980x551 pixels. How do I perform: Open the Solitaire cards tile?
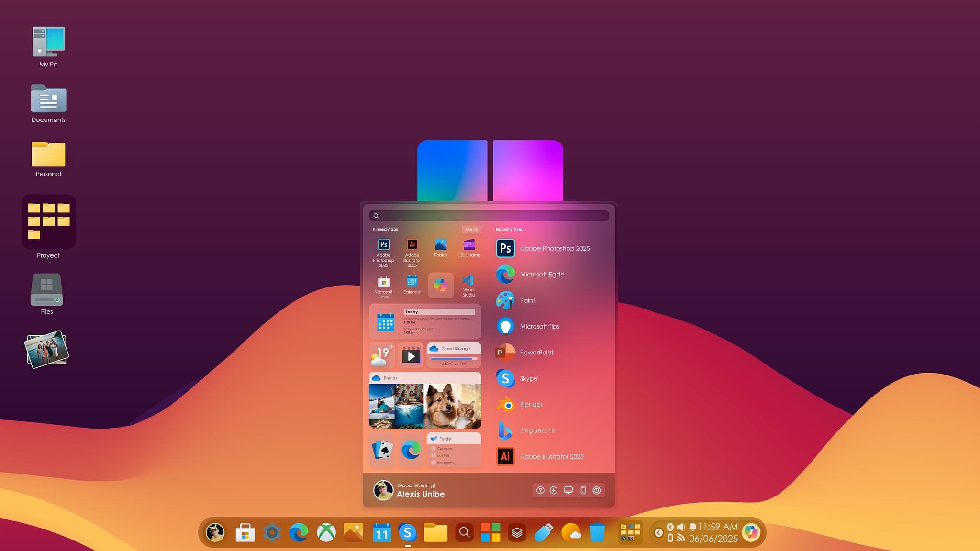(382, 450)
